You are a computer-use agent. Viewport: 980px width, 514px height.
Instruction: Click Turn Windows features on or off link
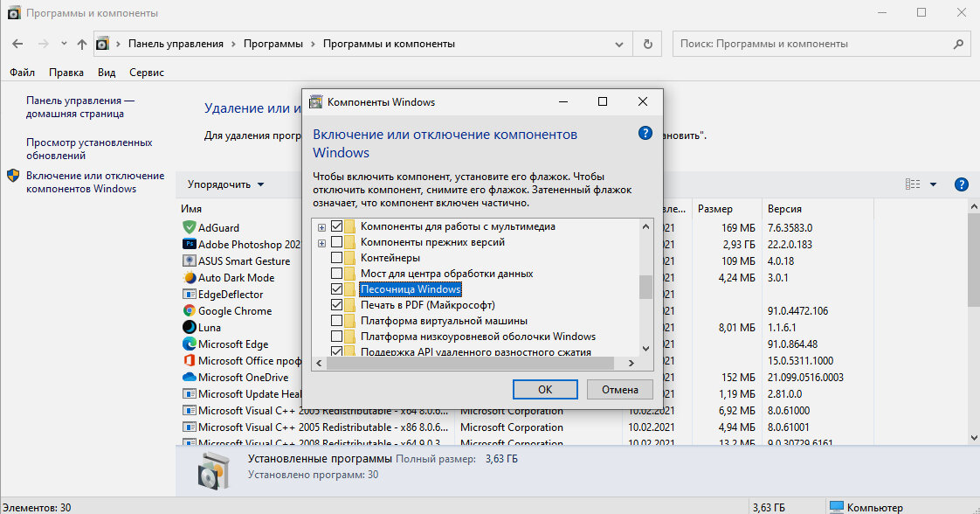pos(95,182)
